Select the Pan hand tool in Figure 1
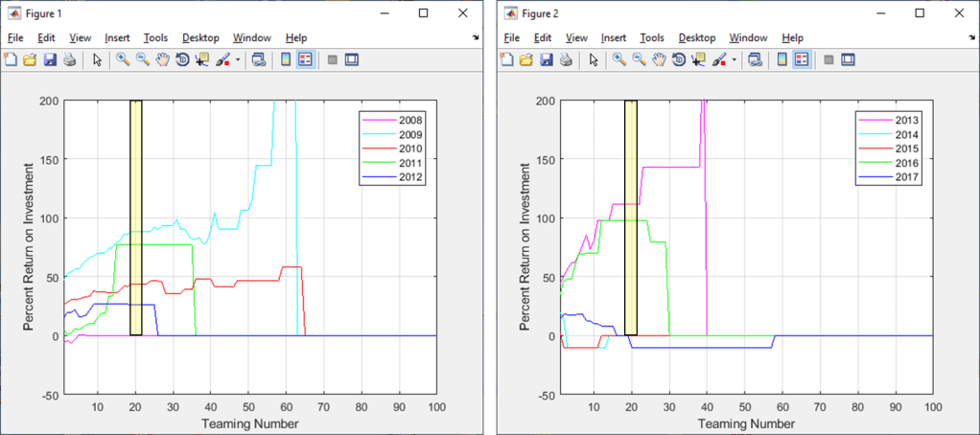This screenshot has height=435, width=980. tap(163, 59)
